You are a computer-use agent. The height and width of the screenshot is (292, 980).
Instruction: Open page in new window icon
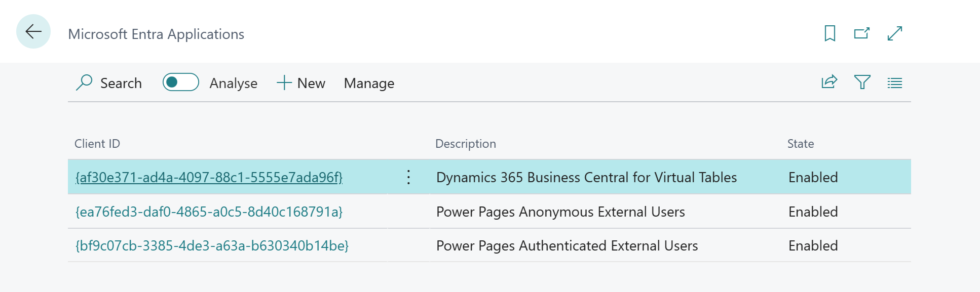click(862, 33)
